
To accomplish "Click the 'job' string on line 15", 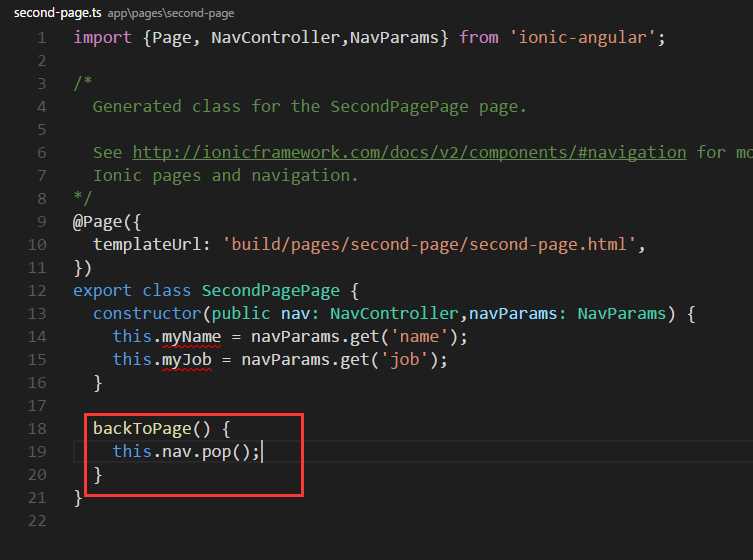I will pyautogui.click(x=404, y=360).
